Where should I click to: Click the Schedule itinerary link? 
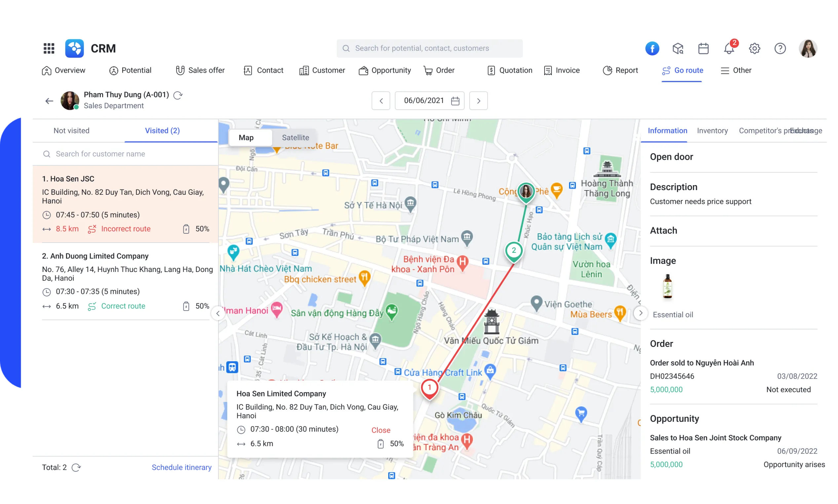181,467
